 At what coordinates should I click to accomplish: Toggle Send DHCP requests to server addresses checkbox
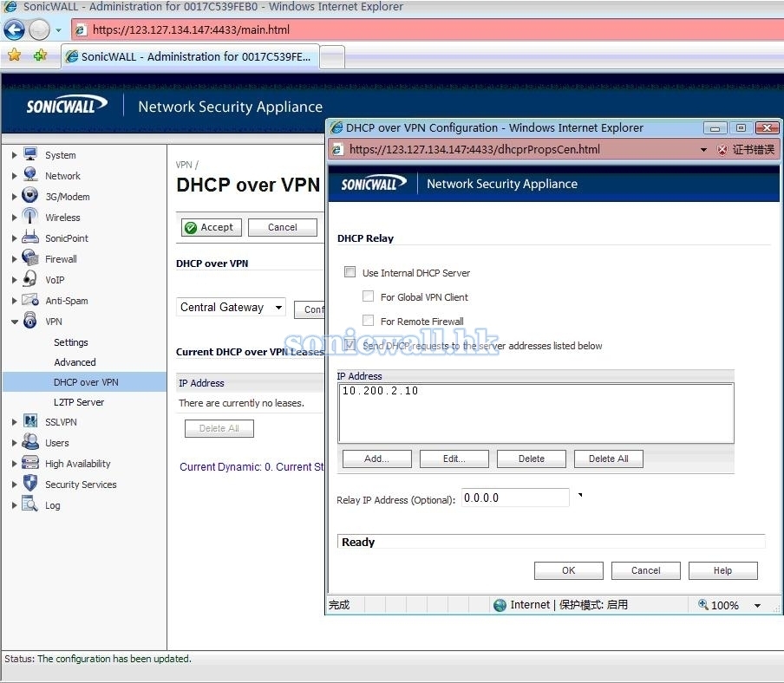tap(350, 345)
